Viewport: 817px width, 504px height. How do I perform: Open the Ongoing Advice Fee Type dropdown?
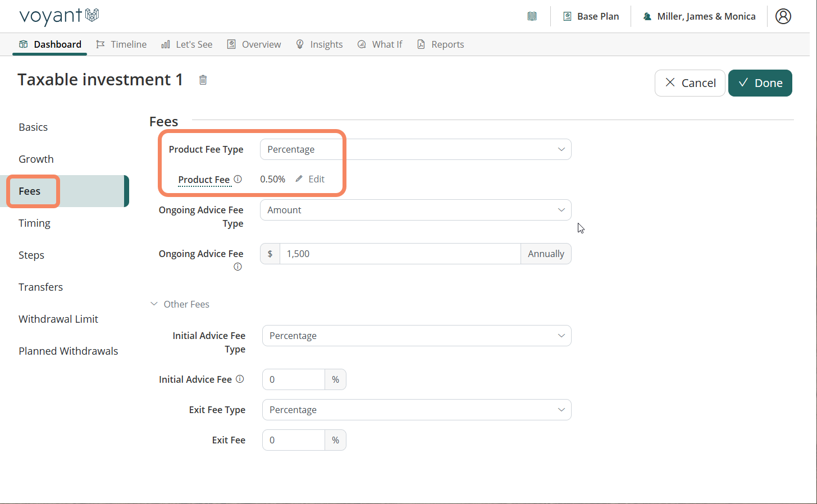point(416,210)
